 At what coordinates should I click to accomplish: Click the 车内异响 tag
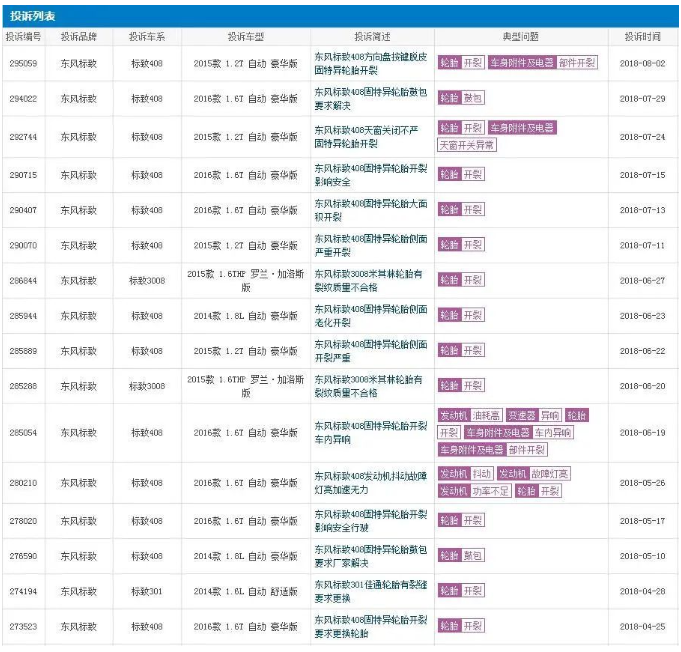coord(552,433)
